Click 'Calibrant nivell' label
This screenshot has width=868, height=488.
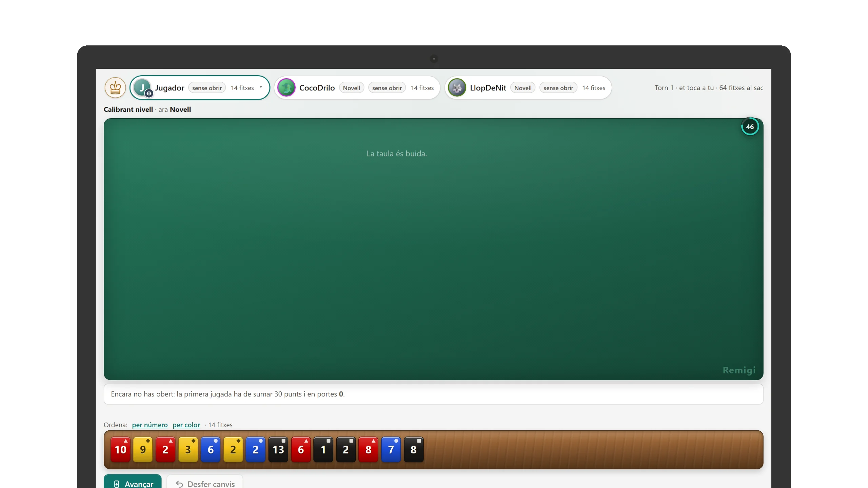point(128,109)
